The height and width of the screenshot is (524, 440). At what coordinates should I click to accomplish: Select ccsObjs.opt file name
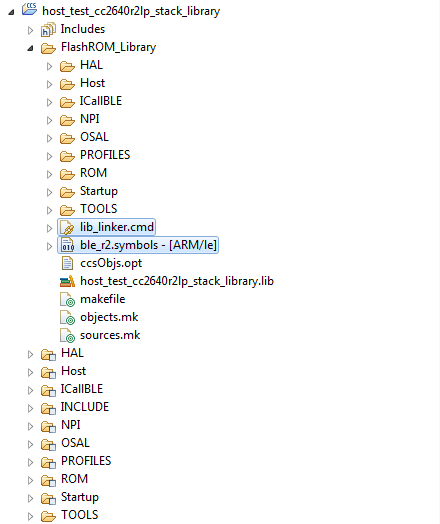111,263
